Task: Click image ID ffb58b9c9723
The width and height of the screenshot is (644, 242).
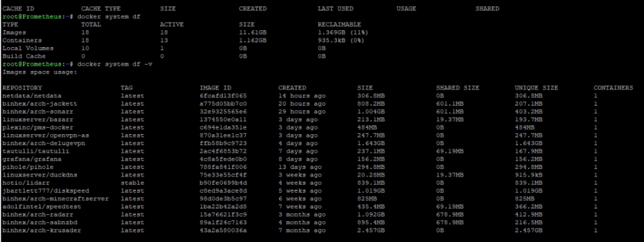Action: [x=223, y=143]
